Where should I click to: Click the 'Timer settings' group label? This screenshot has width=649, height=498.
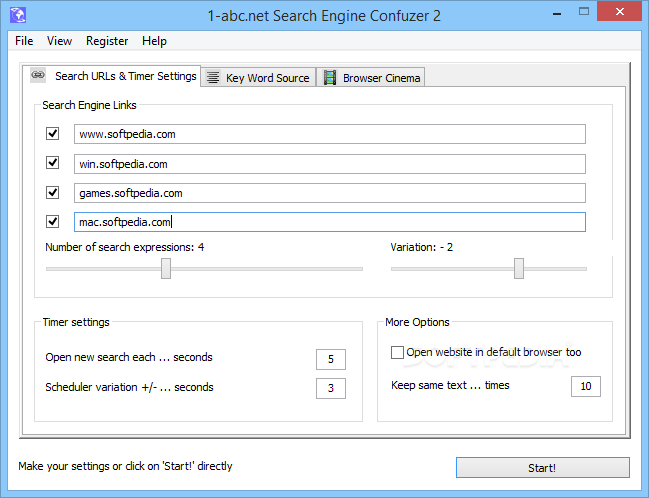76,322
